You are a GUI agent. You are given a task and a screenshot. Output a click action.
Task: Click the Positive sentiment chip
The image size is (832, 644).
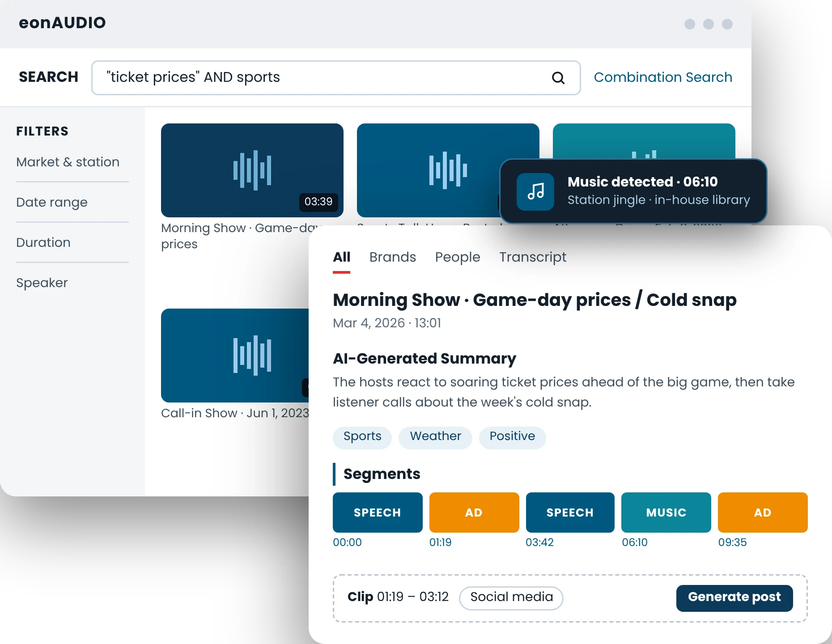coord(512,437)
